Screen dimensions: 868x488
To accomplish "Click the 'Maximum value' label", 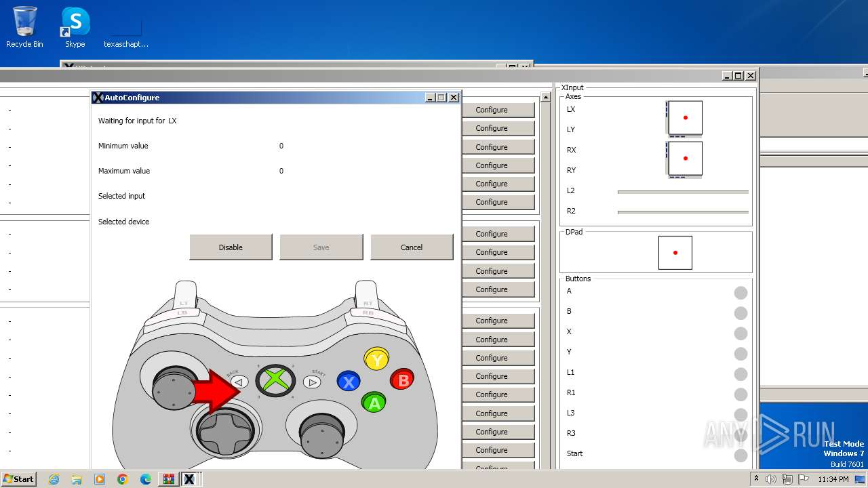I will coord(124,171).
